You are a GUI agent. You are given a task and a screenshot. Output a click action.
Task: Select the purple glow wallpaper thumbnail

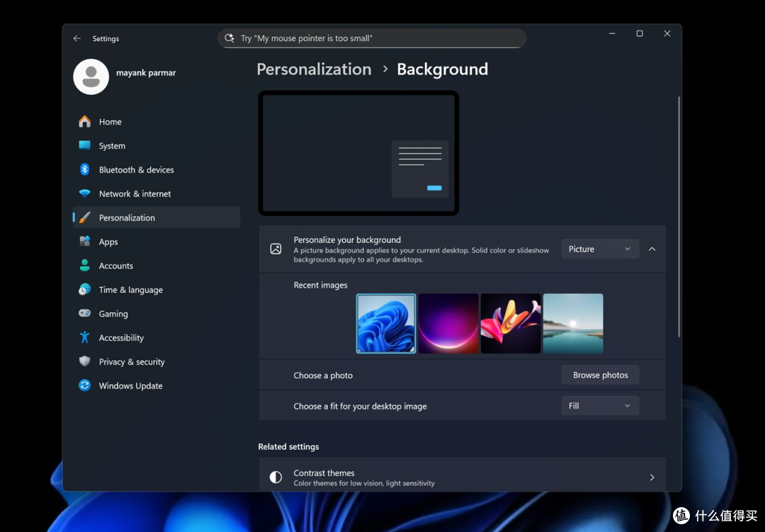click(x=448, y=323)
